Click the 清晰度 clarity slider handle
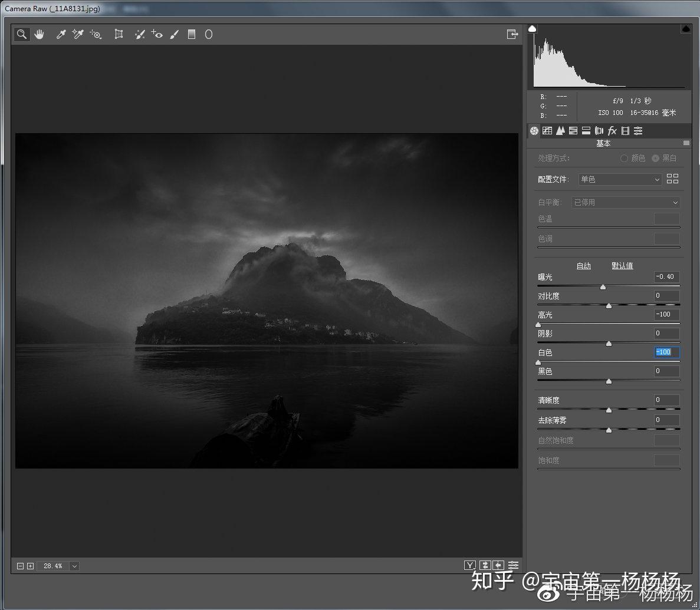 click(x=609, y=410)
